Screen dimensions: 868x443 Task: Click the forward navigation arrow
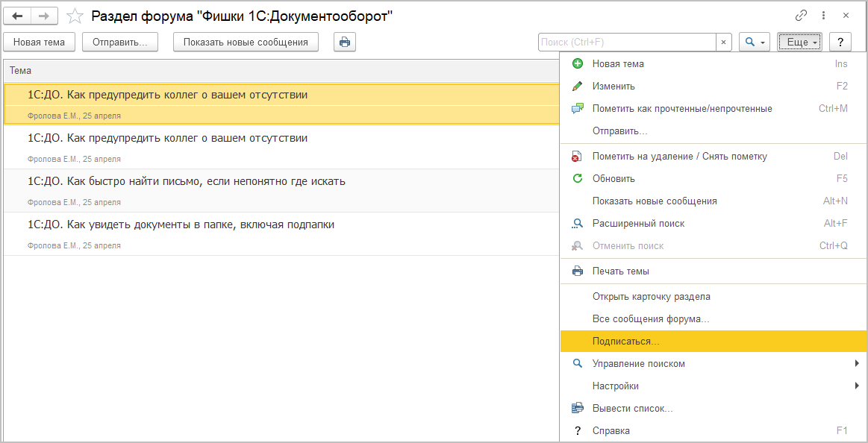coord(44,16)
